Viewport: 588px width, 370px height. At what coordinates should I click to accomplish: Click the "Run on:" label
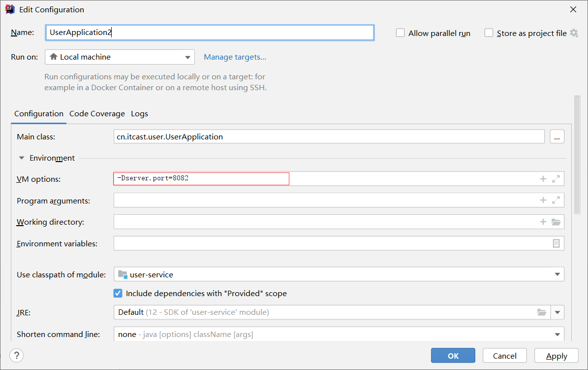[x=25, y=57]
